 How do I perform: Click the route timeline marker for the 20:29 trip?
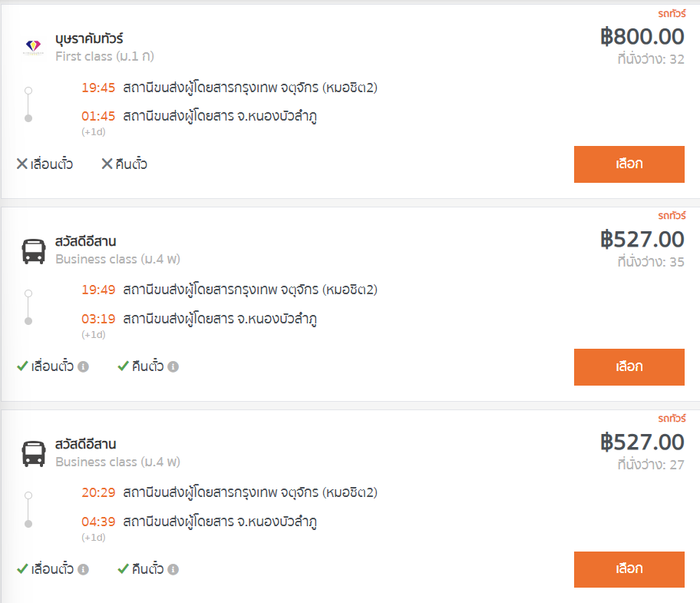point(28,509)
